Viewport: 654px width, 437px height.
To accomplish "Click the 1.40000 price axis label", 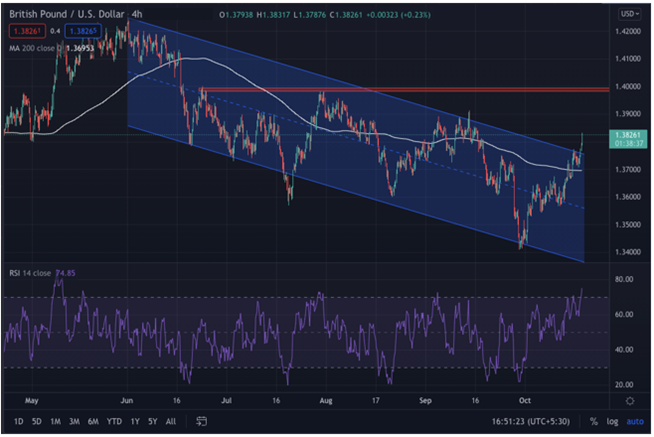I will [628, 86].
